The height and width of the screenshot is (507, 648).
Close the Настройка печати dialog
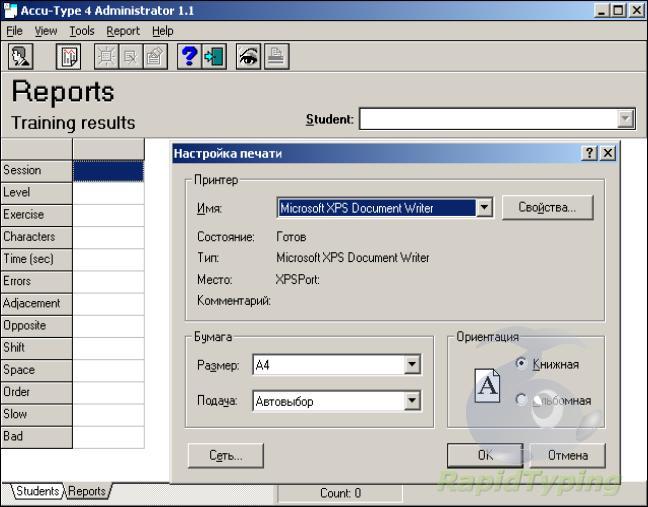point(608,153)
